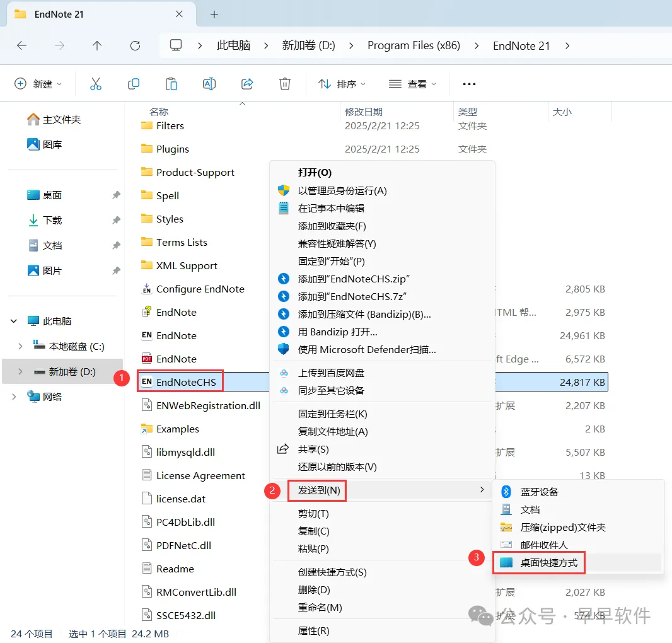Sort by 名称 column header
This screenshot has height=643, width=672.
click(159, 112)
